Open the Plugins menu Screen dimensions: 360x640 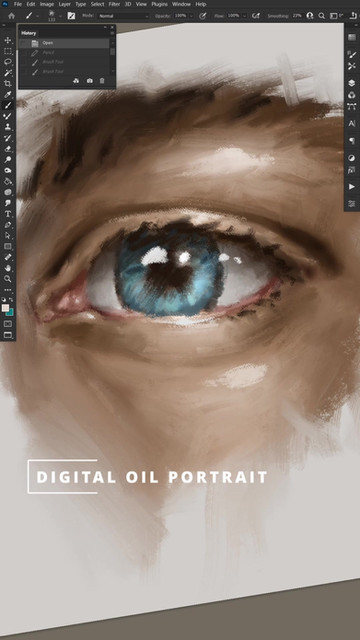tap(160, 4)
